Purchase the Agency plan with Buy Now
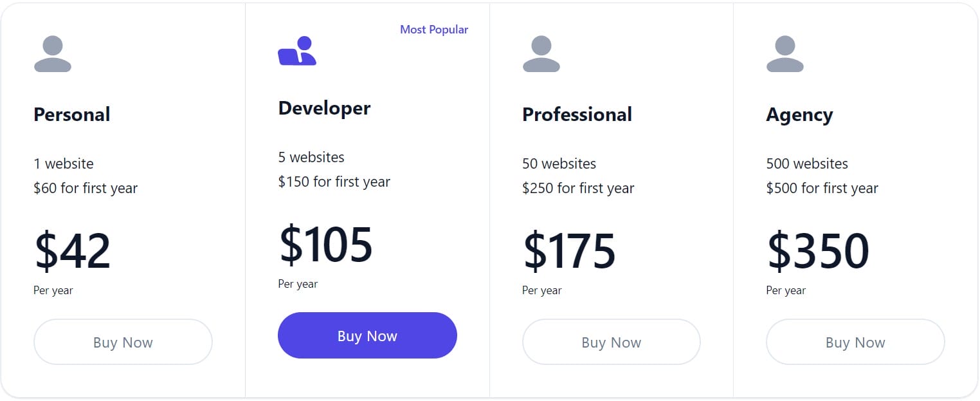The image size is (980, 401). (x=855, y=342)
